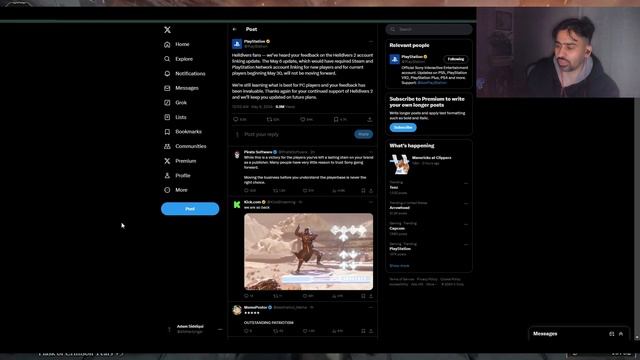
Task: Click the share icon under the PlayStation post
Action: pyautogui.click(x=369, y=119)
